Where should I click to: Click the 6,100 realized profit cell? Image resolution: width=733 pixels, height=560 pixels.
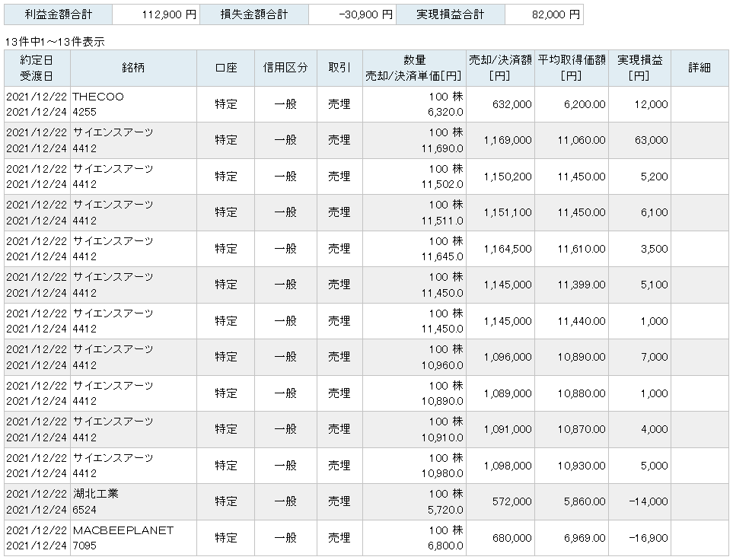(x=639, y=213)
